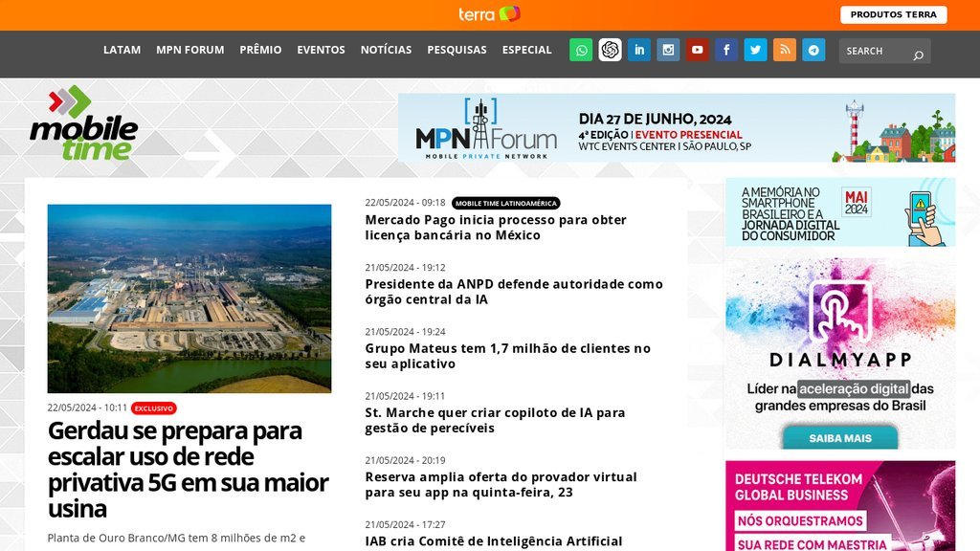Open IAB Comitê de Inteligência Artificial article
980x551 pixels.
pos(494,541)
